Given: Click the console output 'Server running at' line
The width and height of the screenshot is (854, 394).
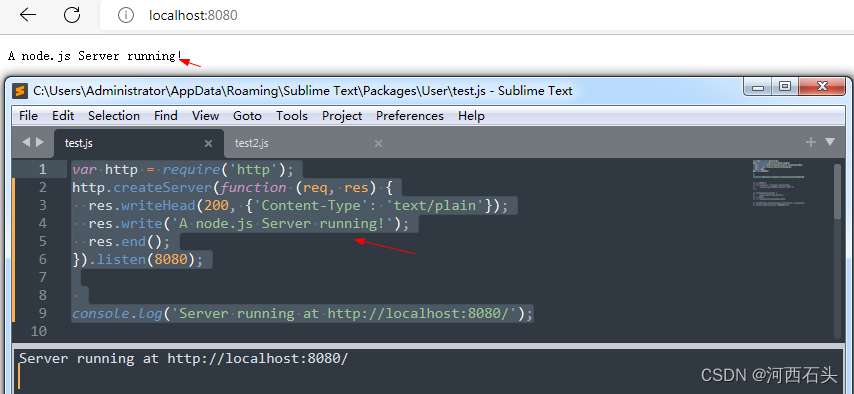Looking at the screenshot, I should point(183,359).
